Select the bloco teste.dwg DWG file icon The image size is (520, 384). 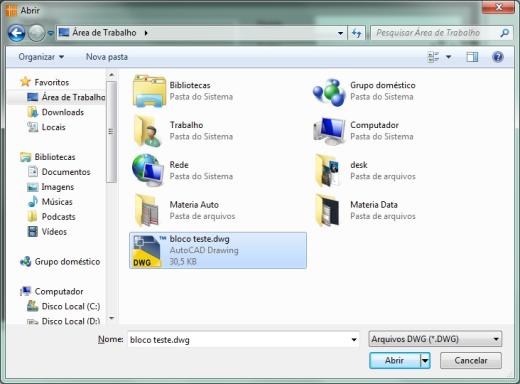(147, 251)
